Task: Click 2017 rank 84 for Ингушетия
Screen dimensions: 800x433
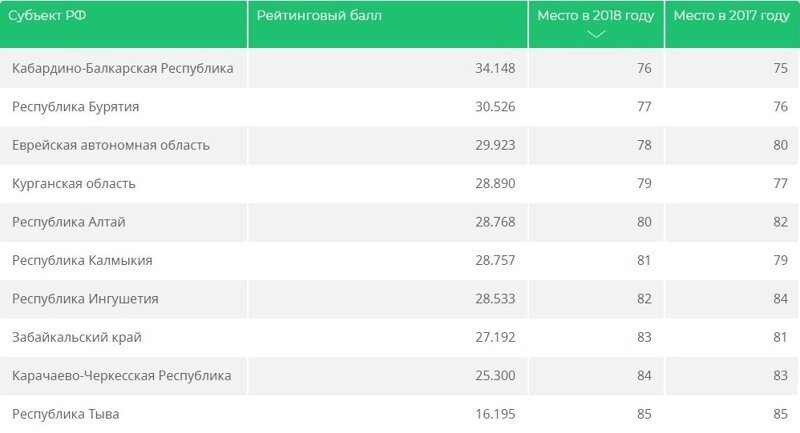Action: pyautogui.click(x=780, y=298)
